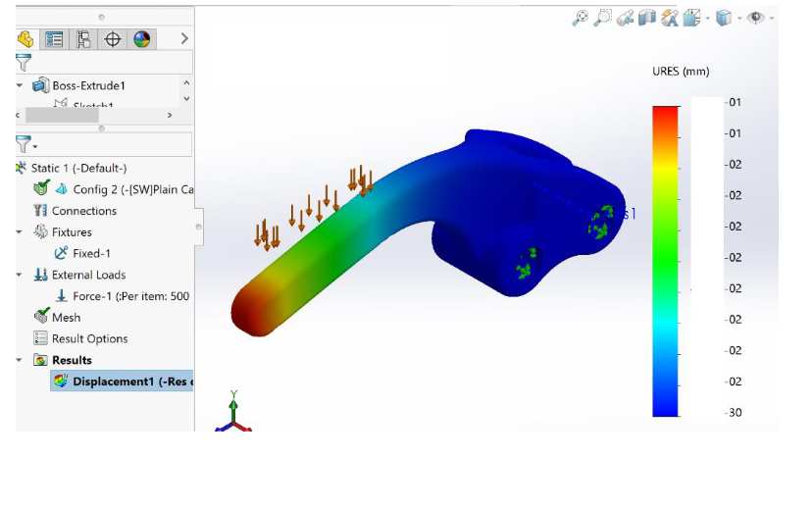Select the Connections item
This screenshot has width=812, height=508.
click(x=84, y=211)
